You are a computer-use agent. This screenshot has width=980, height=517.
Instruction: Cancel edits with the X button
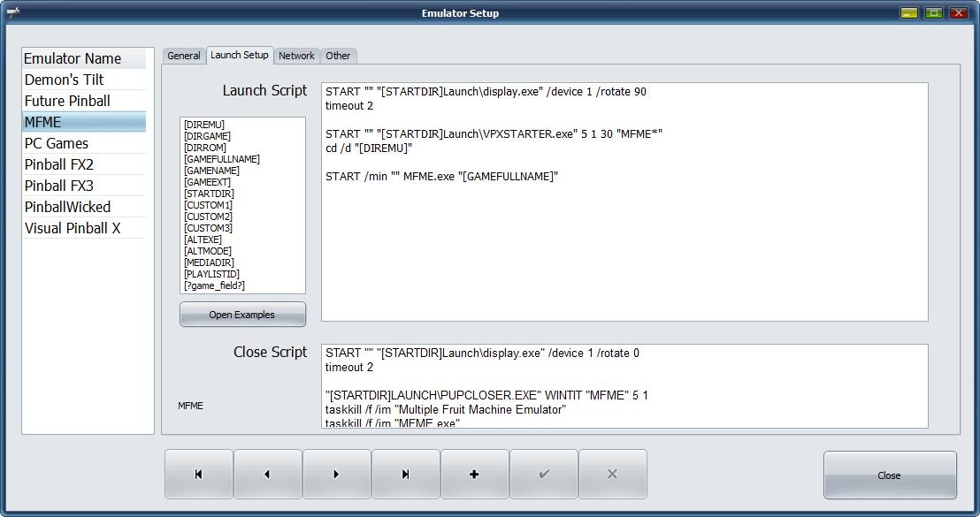(612, 474)
